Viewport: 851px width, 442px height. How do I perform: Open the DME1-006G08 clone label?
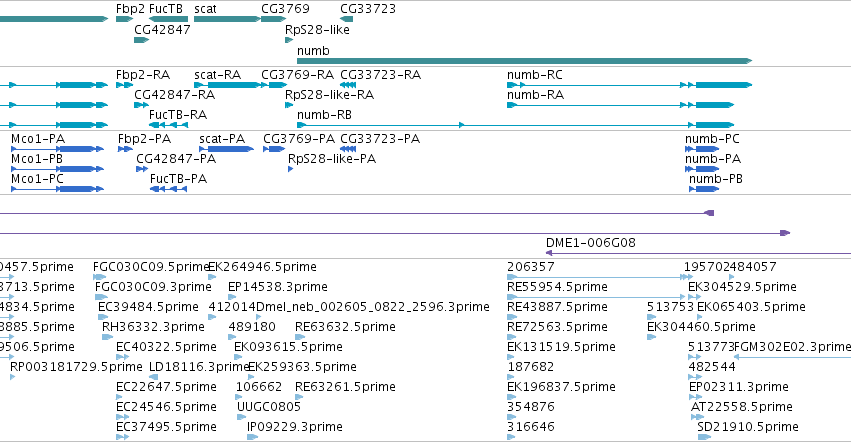click(x=590, y=243)
